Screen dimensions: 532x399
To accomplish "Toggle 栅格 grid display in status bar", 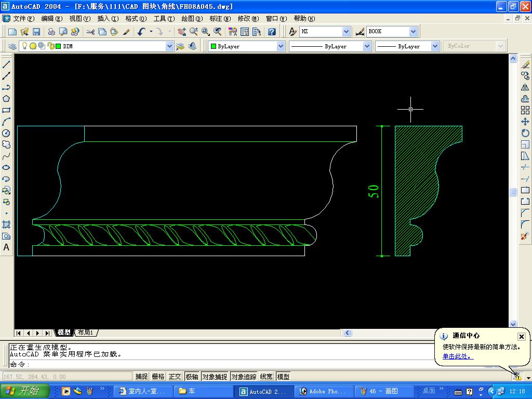I will point(158,377).
